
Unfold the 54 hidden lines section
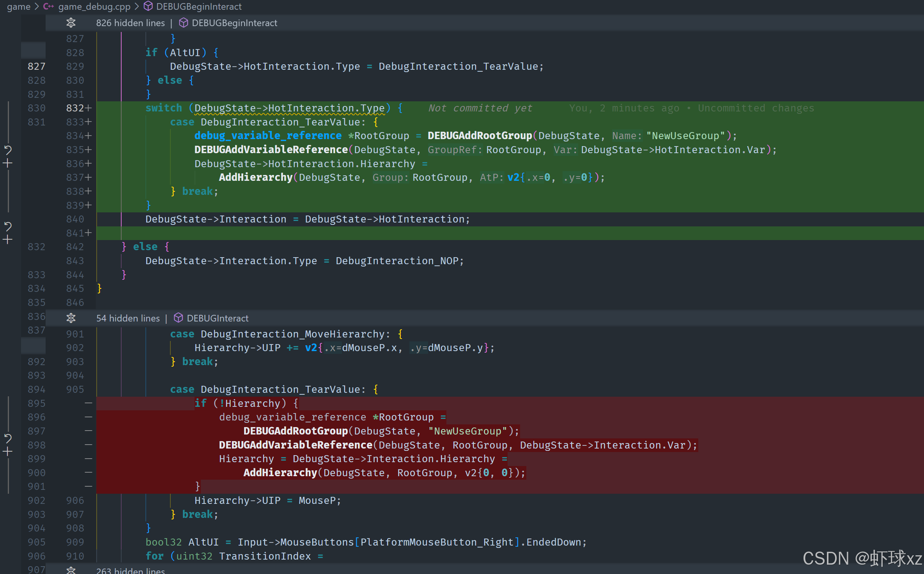71,318
